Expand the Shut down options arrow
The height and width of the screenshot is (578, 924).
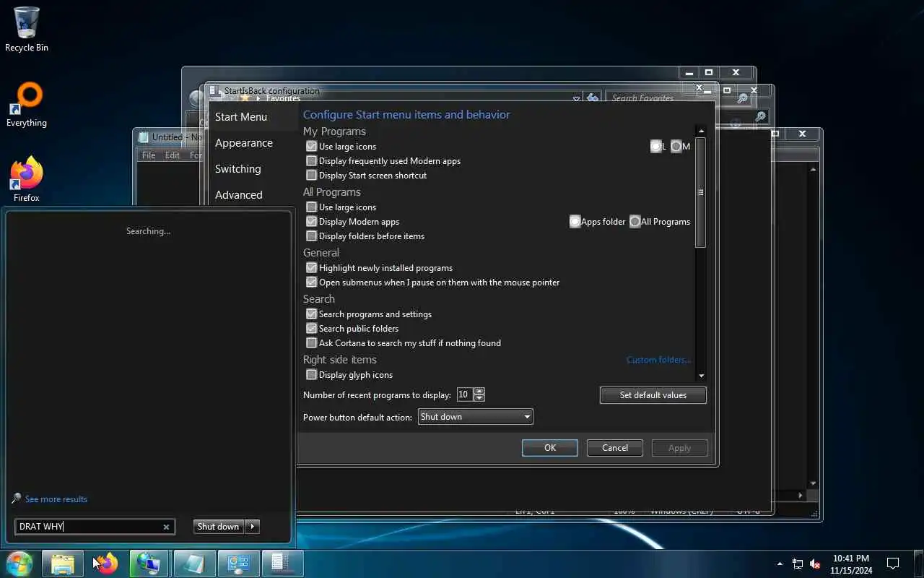253,527
